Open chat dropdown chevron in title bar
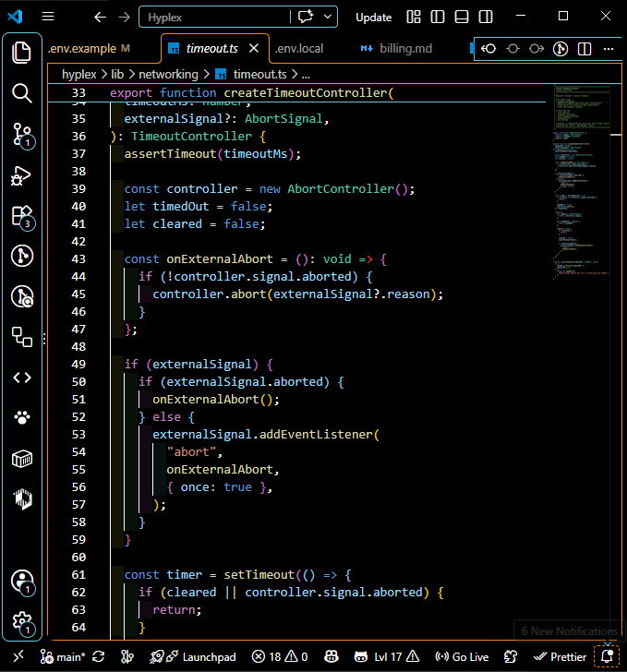Image resolution: width=627 pixels, height=672 pixels. [x=328, y=17]
